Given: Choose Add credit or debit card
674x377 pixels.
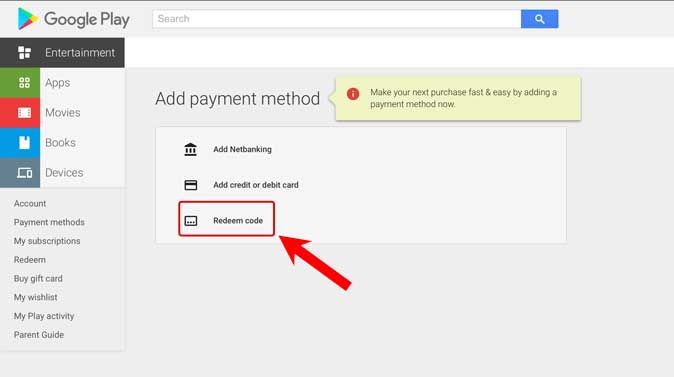Looking at the screenshot, I should click(x=256, y=185).
